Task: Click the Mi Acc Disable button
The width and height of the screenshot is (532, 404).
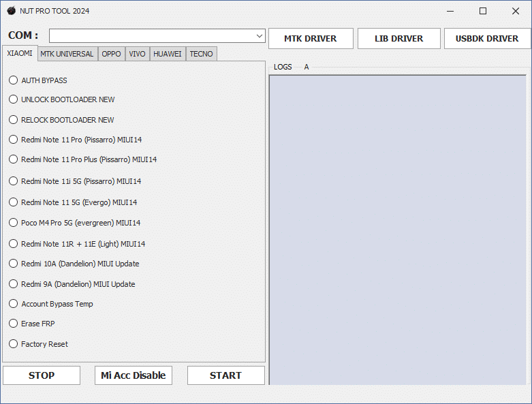Action: tap(134, 375)
